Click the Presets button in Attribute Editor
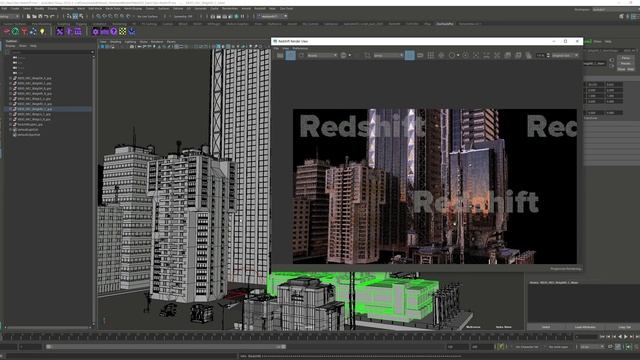This screenshot has width=640, height=360. pos(625,64)
